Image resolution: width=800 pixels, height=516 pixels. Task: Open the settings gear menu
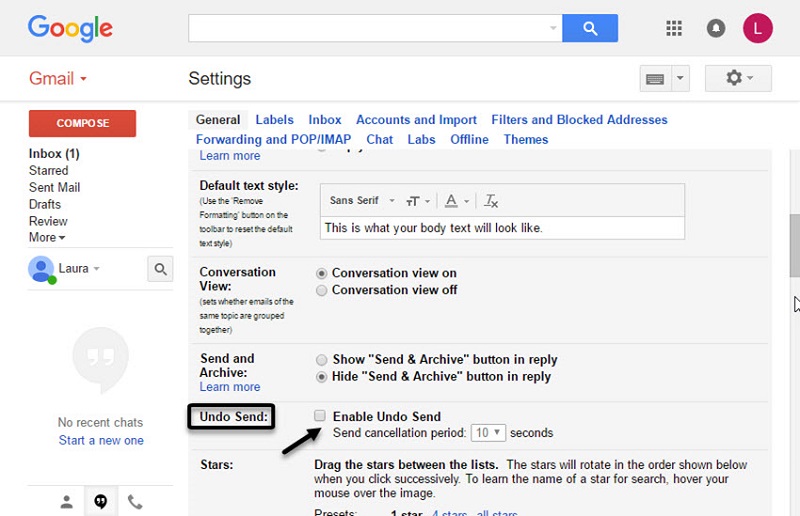coord(738,78)
